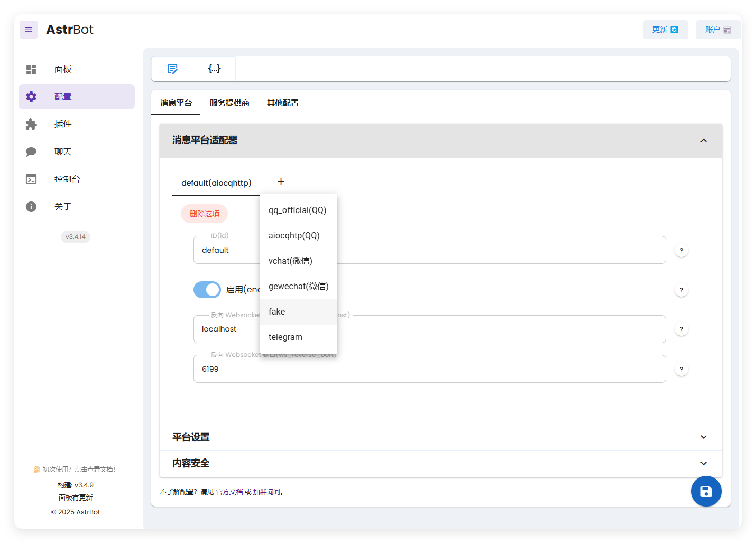
Task: Expand the content safety section
Action: 703,463
